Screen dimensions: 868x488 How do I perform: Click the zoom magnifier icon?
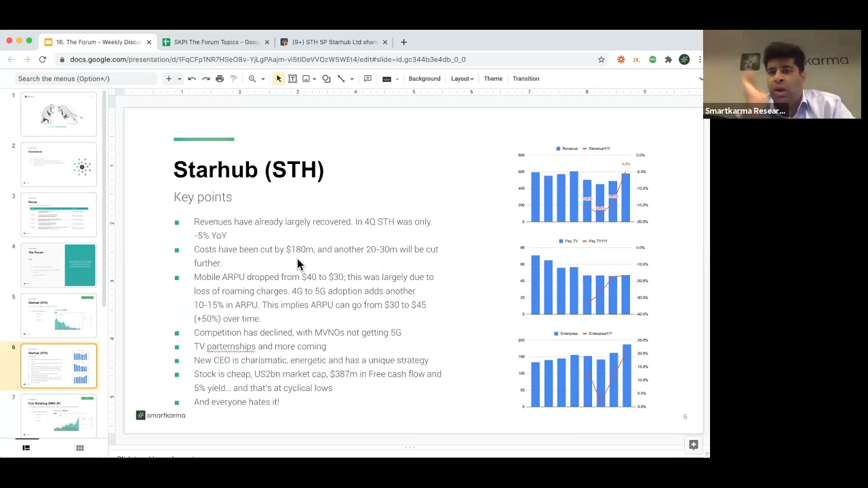pyautogui.click(x=252, y=79)
